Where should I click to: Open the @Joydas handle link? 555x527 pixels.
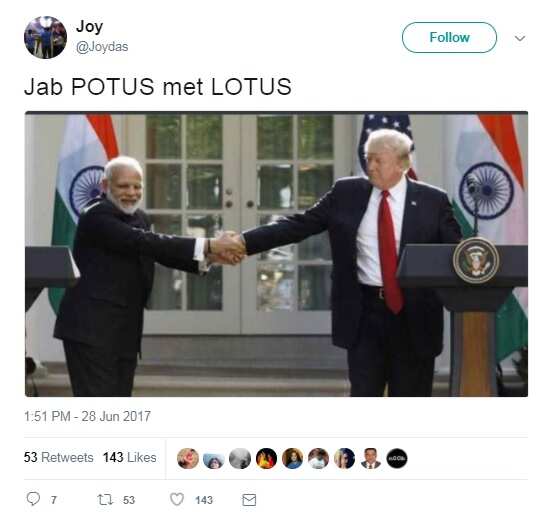(x=102, y=47)
